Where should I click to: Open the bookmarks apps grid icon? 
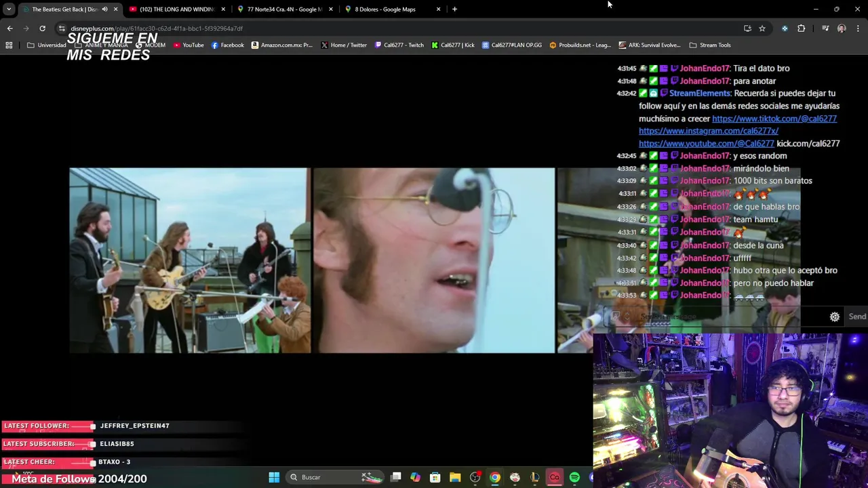coord(9,45)
